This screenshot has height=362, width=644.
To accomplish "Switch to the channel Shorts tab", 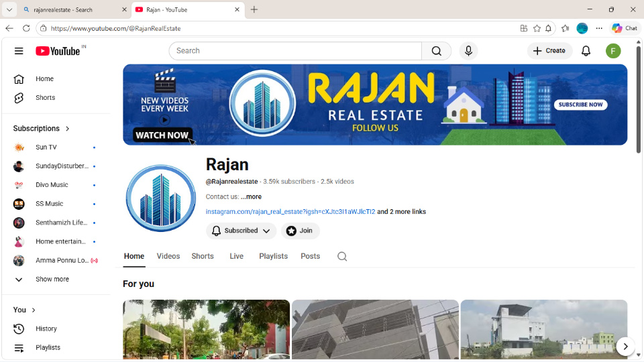I will point(203,256).
